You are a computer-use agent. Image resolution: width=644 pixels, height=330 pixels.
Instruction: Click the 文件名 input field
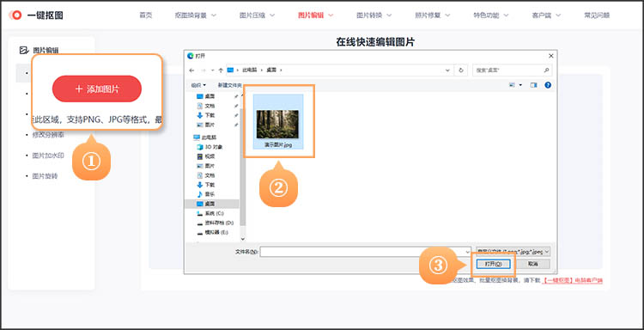[x=366, y=252]
